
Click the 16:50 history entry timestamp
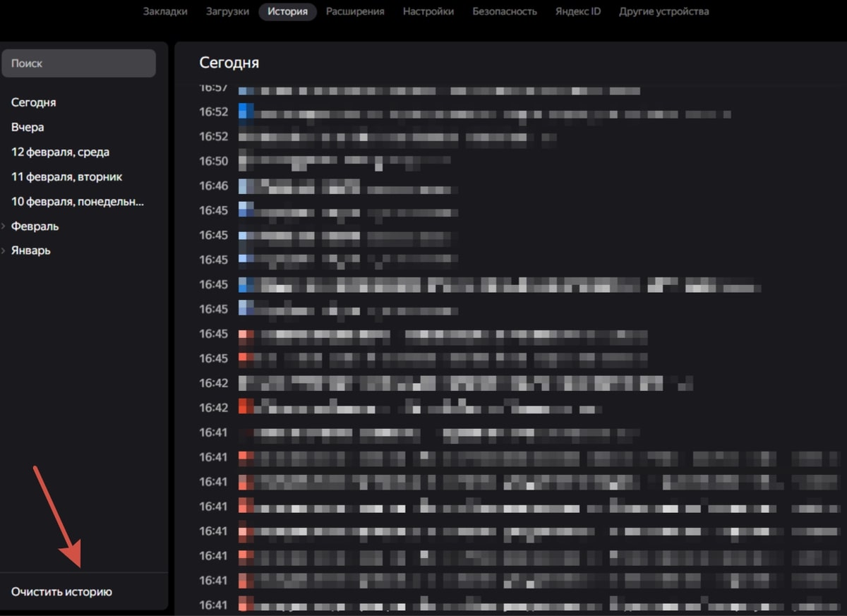(x=213, y=161)
